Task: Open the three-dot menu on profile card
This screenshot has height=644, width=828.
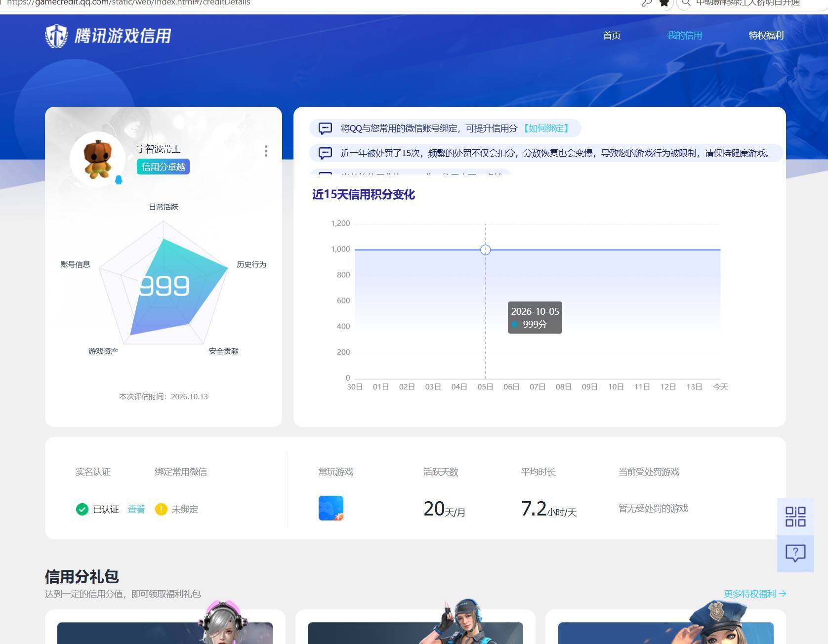Action: coord(266,151)
